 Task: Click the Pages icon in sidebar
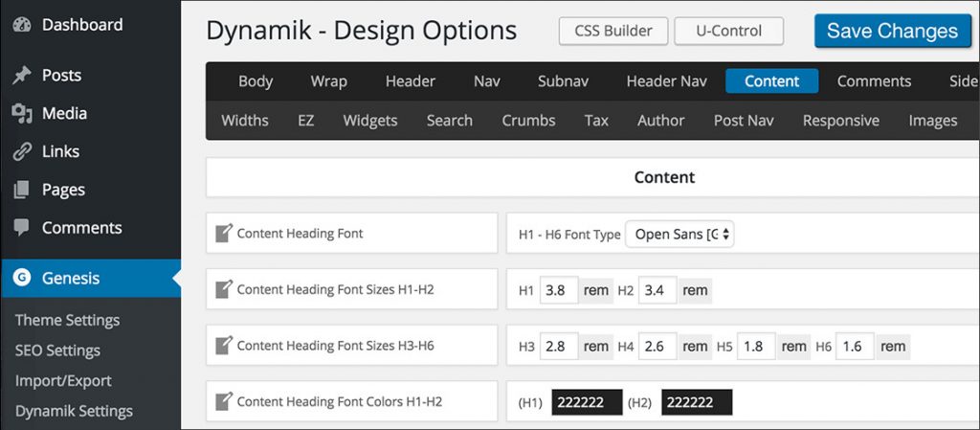pos(22,190)
